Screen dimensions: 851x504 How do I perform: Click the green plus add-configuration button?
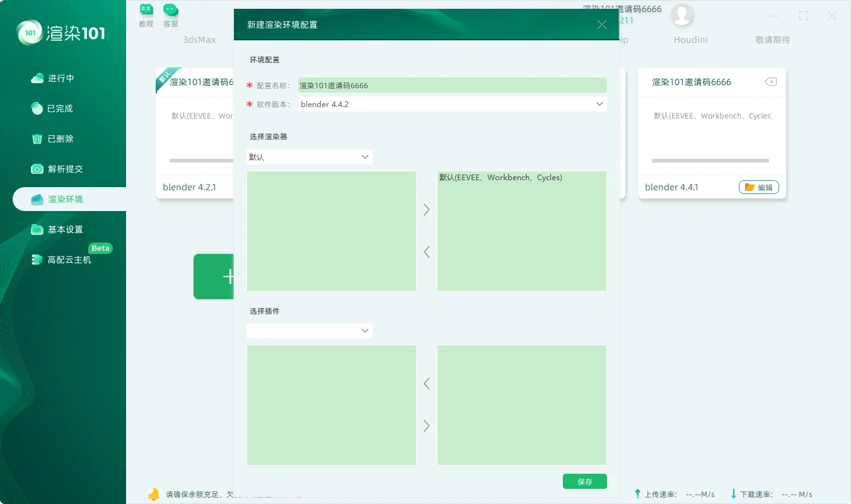coord(214,277)
